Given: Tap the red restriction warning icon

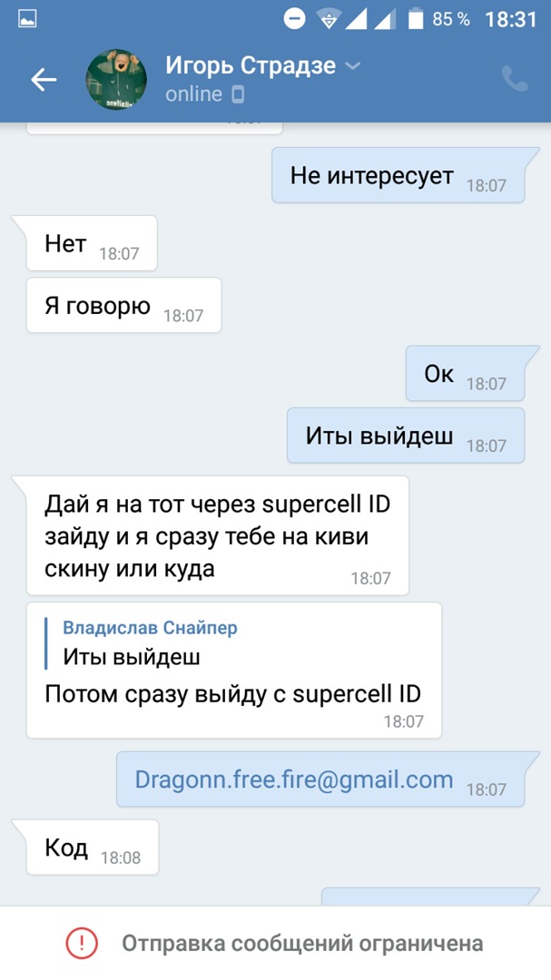Looking at the screenshot, I should coord(83,943).
